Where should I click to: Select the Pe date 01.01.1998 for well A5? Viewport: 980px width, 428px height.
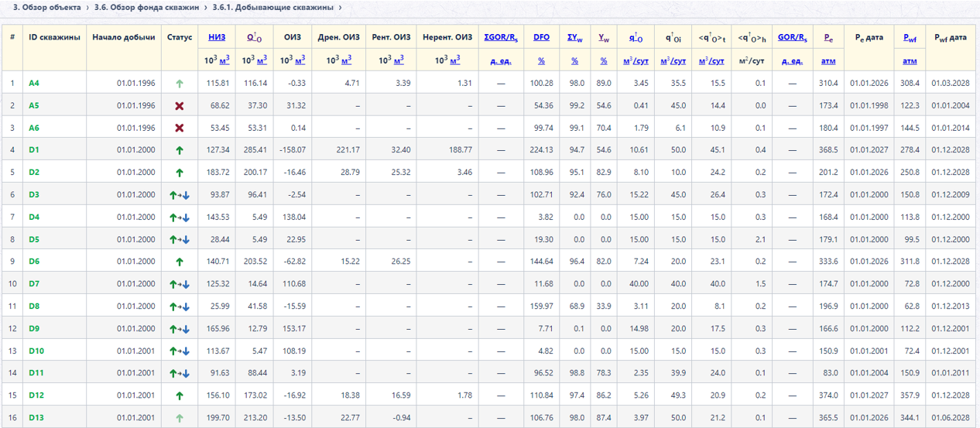point(869,105)
